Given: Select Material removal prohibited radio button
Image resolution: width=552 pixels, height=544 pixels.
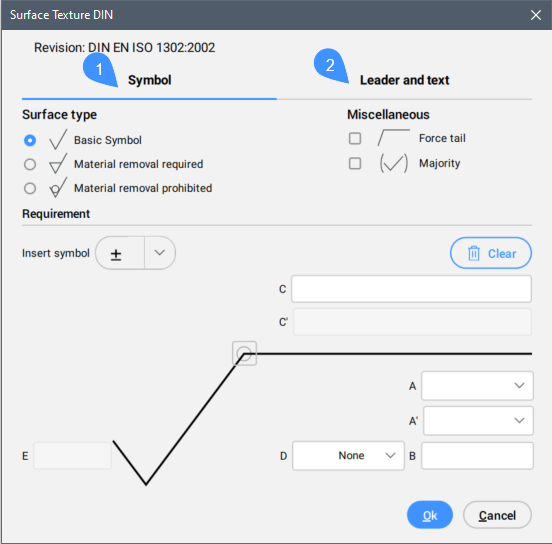Looking at the screenshot, I should click(30, 188).
